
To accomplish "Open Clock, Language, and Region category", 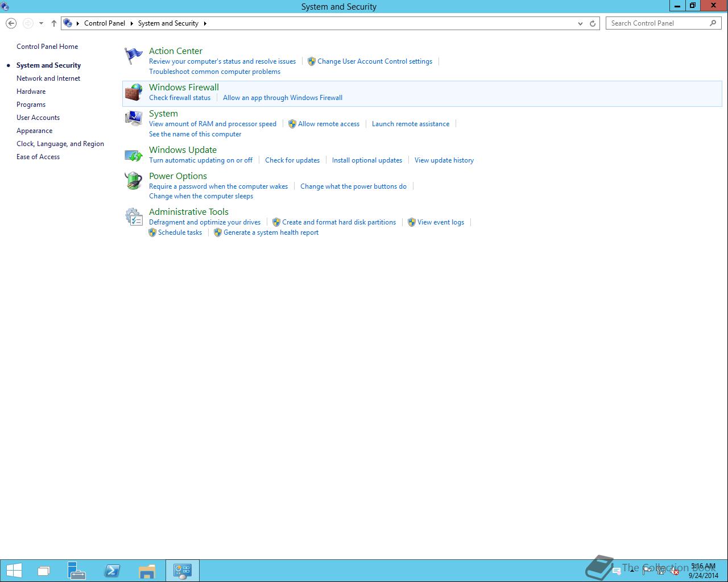I will [x=60, y=144].
